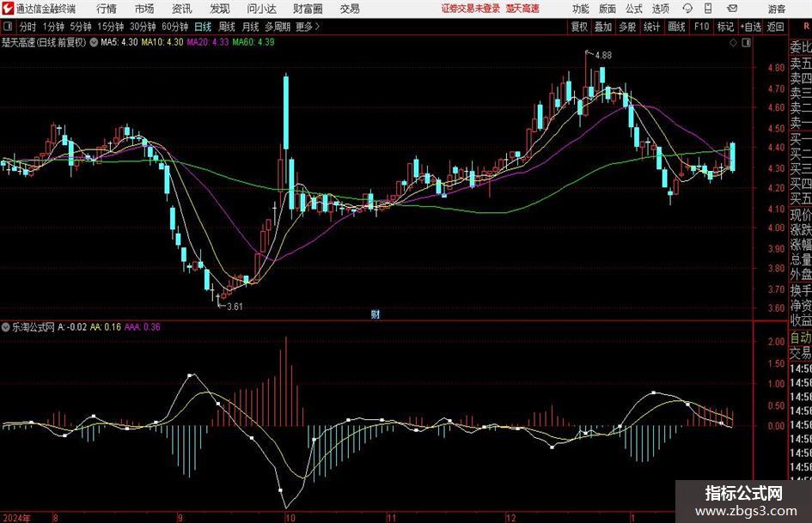The height and width of the screenshot is (523, 812).
Task: Click the 游客 user label
Action: coord(776,9)
